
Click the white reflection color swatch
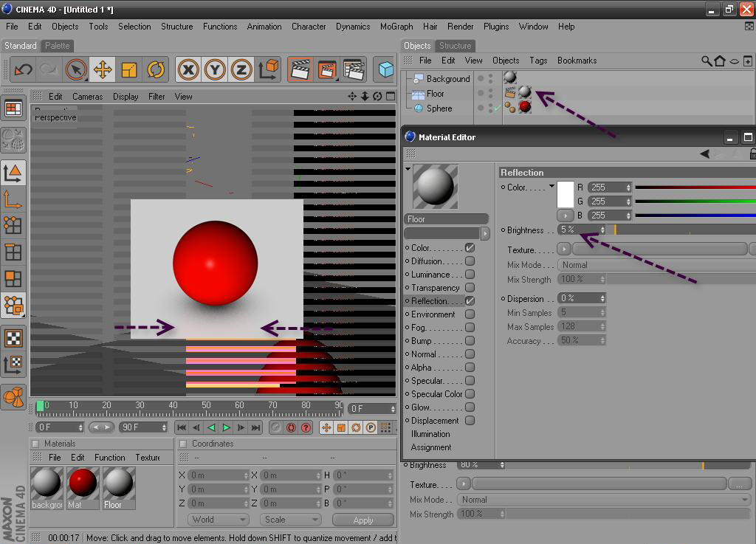pyautogui.click(x=565, y=194)
